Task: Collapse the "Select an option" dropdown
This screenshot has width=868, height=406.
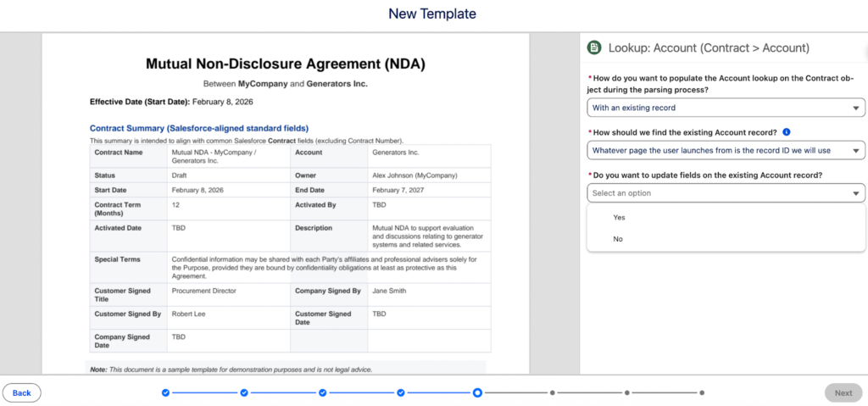Action: [726, 193]
